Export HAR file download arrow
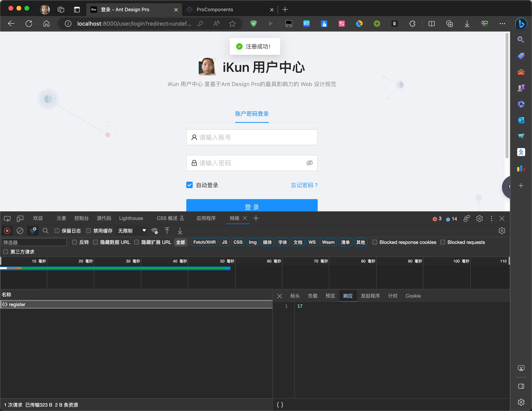Screen dimensions: 532x411 click(180, 231)
